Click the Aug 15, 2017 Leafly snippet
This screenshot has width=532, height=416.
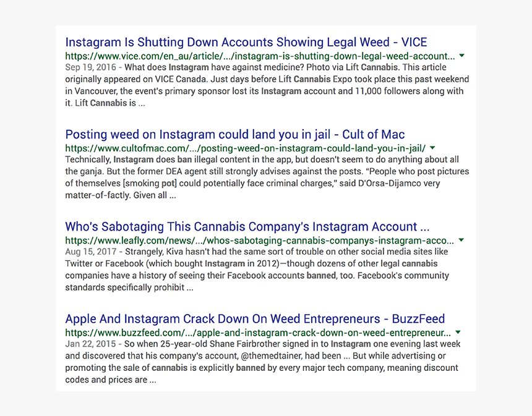point(257,270)
